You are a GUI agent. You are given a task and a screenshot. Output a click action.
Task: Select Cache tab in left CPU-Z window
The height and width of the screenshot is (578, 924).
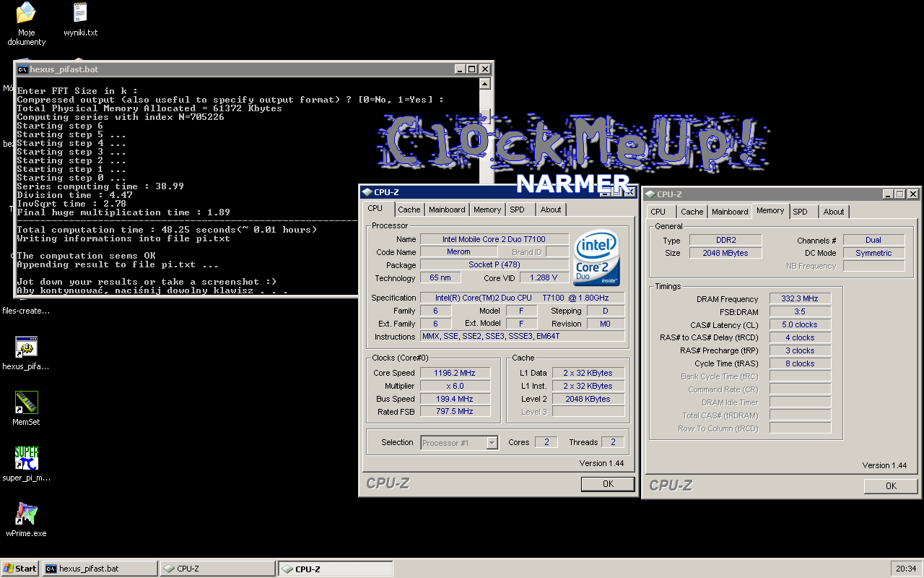pos(409,210)
